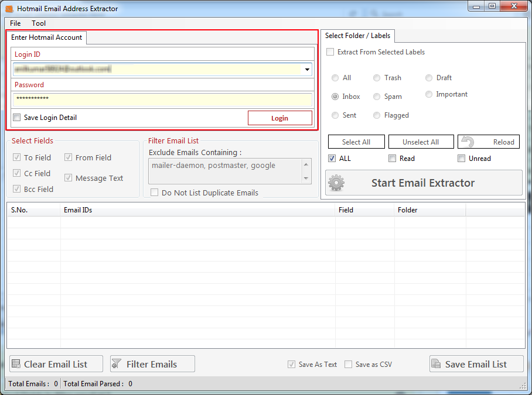Select the All folder radio button
Viewport: 532px width, 395px height.
click(335, 78)
